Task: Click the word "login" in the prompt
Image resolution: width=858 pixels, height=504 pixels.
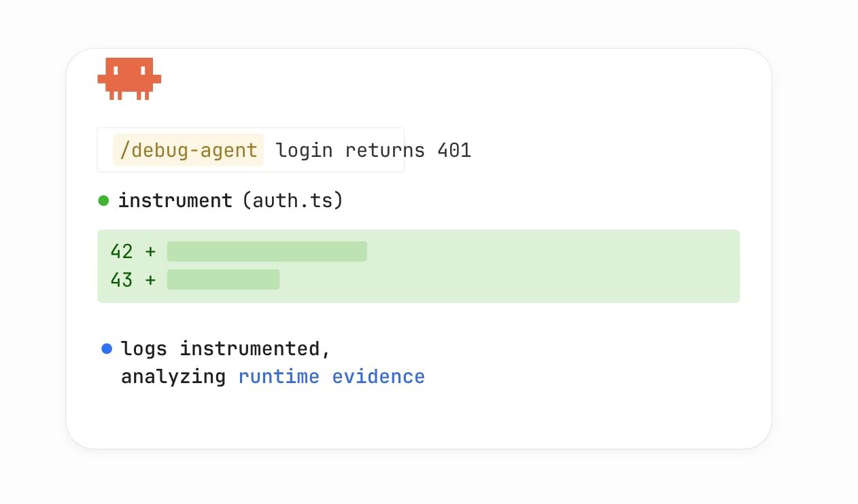Action: 304,150
